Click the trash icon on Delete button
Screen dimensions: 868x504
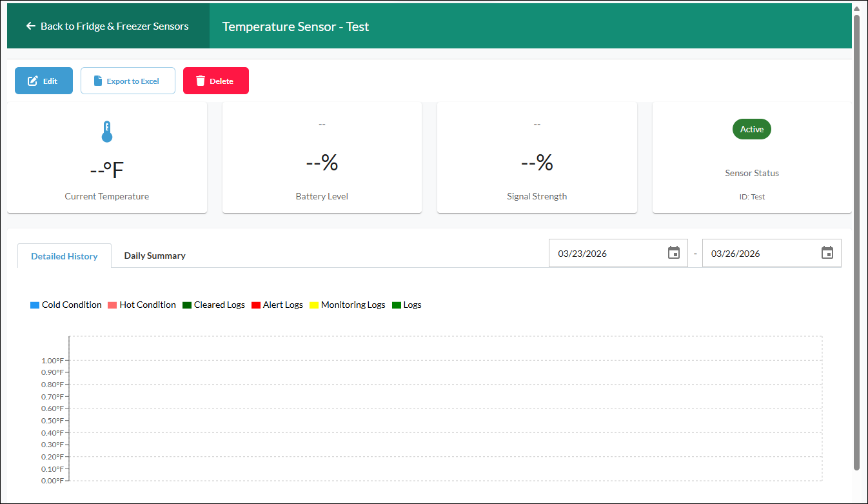pyautogui.click(x=201, y=81)
